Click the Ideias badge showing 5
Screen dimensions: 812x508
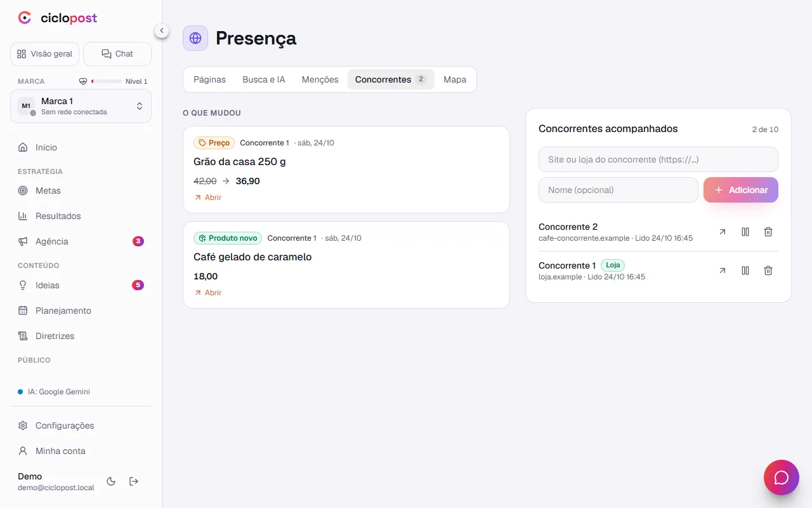pos(138,285)
